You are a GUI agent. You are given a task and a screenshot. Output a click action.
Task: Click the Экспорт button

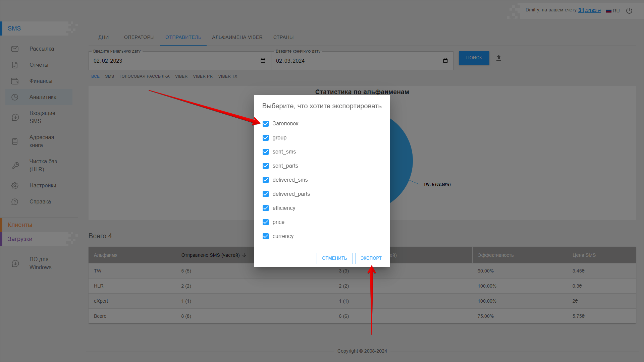point(371,258)
